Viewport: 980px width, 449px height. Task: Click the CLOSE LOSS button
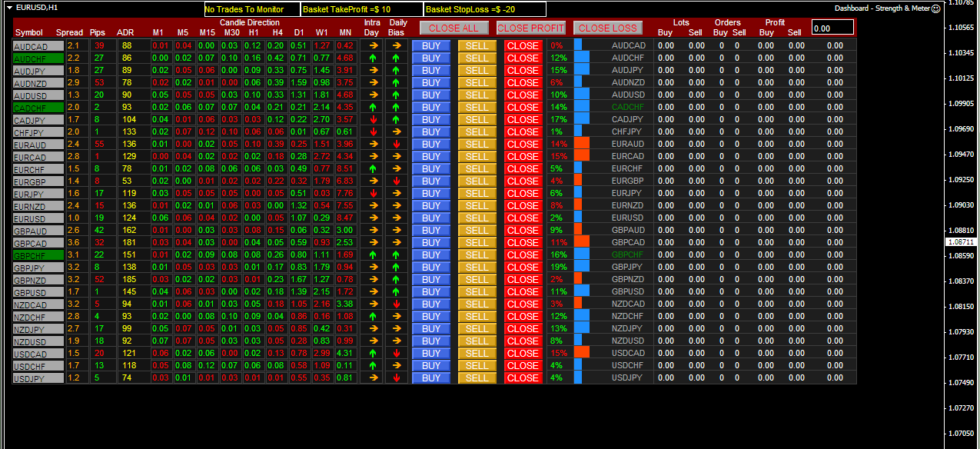[607, 28]
